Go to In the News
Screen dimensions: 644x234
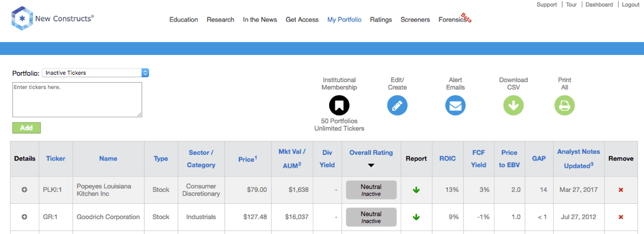260,20
